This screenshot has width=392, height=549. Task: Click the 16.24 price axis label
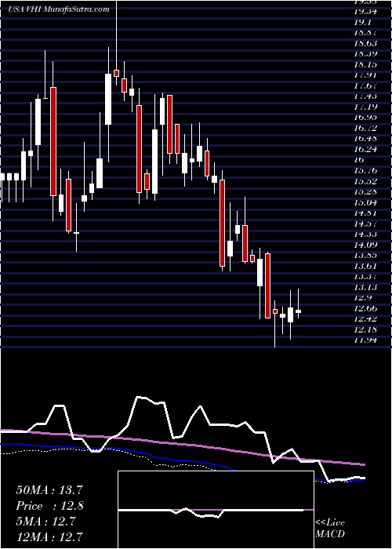pos(366,149)
